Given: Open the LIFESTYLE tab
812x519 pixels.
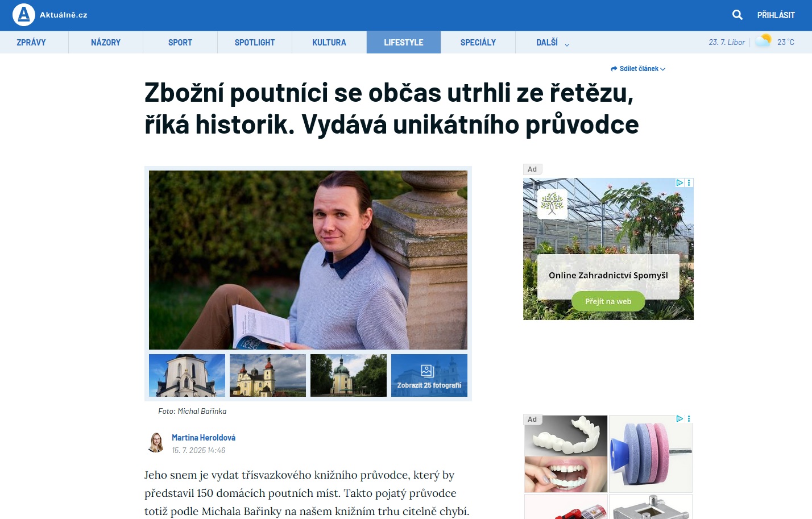Looking at the screenshot, I should click(404, 43).
